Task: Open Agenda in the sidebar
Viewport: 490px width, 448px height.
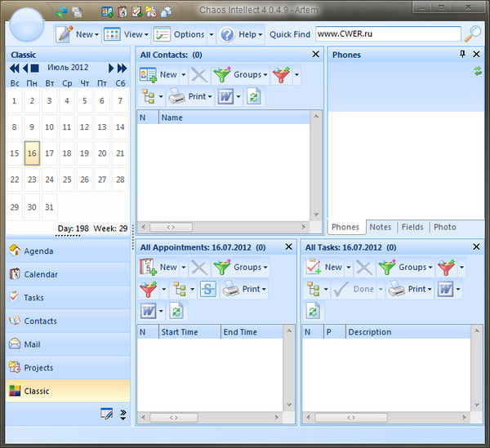Action: point(38,251)
